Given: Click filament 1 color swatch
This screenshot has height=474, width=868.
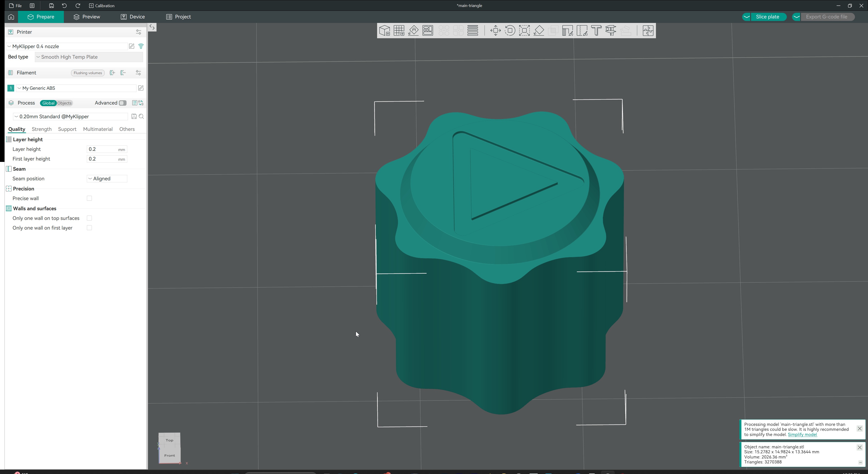Looking at the screenshot, I should tap(11, 88).
